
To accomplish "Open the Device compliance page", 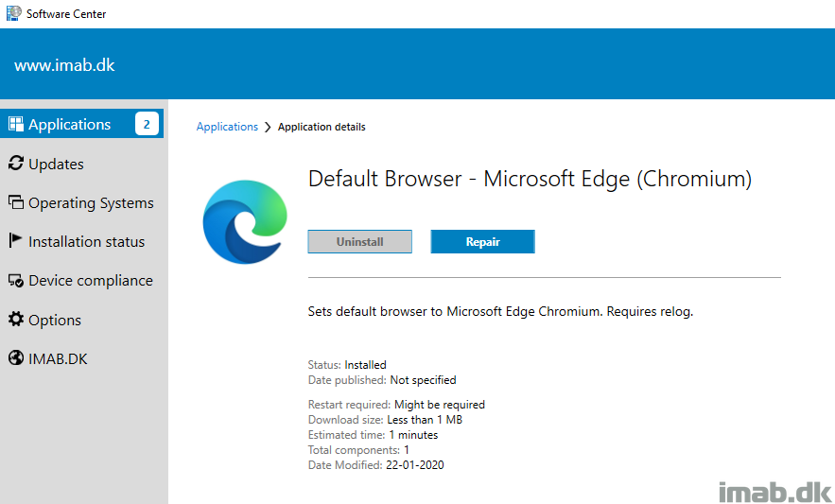I will coord(90,281).
